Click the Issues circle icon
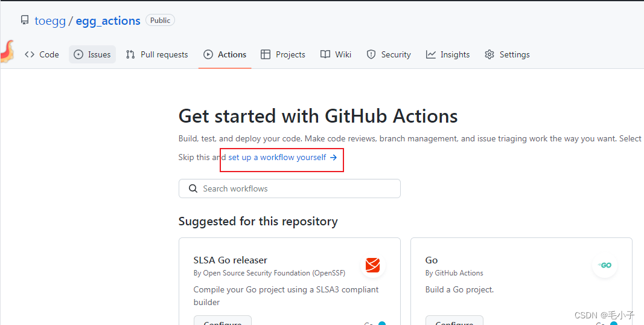Image resolution: width=644 pixels, height=325 pixels. [x=78, y=54]
